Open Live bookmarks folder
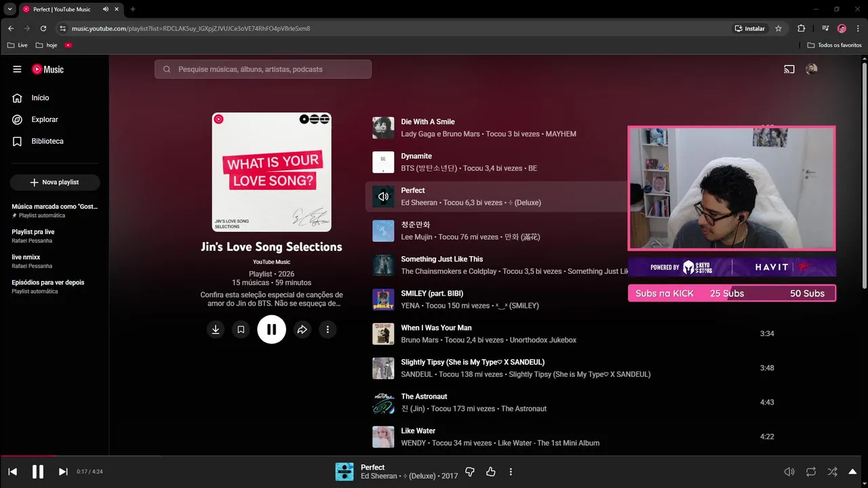The height and width of the screenshot is (488, 868). tap(18, 45)
